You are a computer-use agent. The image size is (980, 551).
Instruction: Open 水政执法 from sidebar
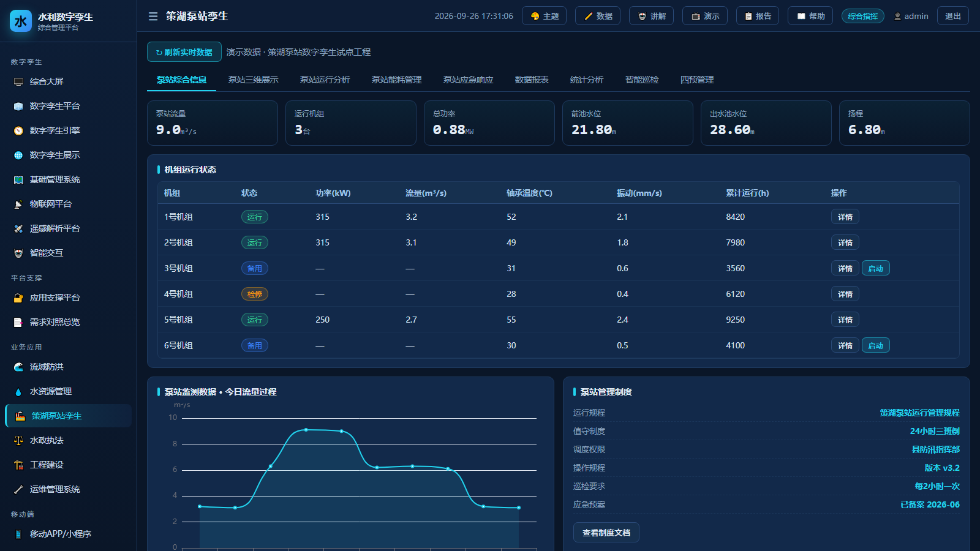point(69,440)
